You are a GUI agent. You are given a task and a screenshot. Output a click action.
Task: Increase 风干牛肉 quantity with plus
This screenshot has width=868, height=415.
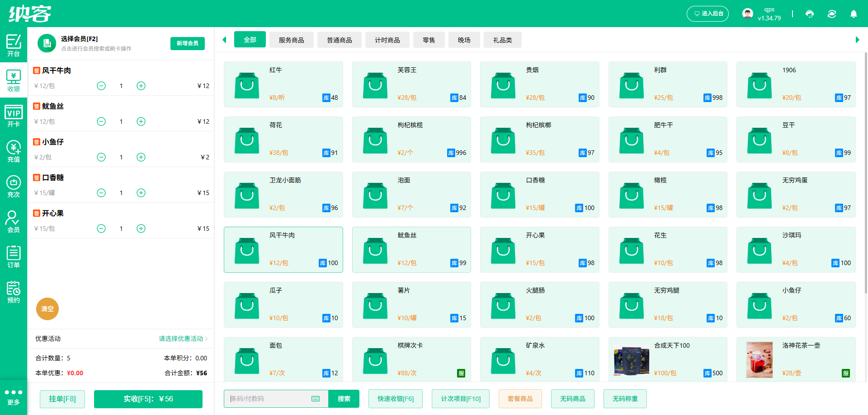click(x=141, y=86)
